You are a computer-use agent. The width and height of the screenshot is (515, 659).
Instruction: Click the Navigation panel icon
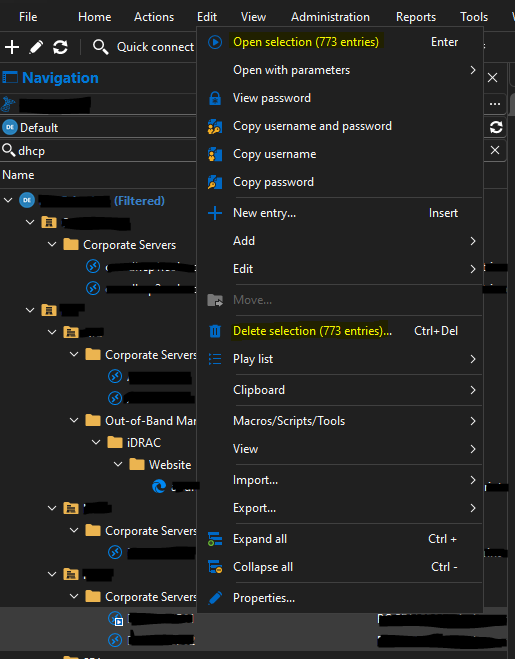(x=10, y=78)
